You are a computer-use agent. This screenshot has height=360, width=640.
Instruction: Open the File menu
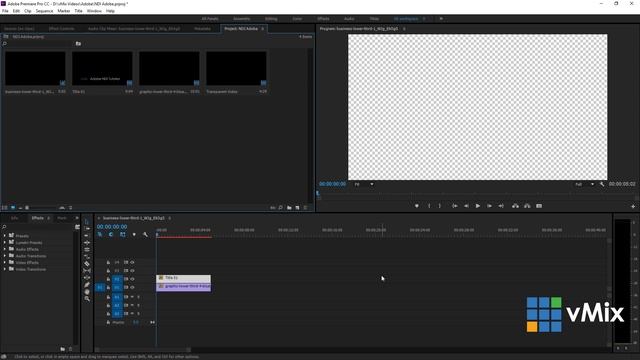[5, 11]
